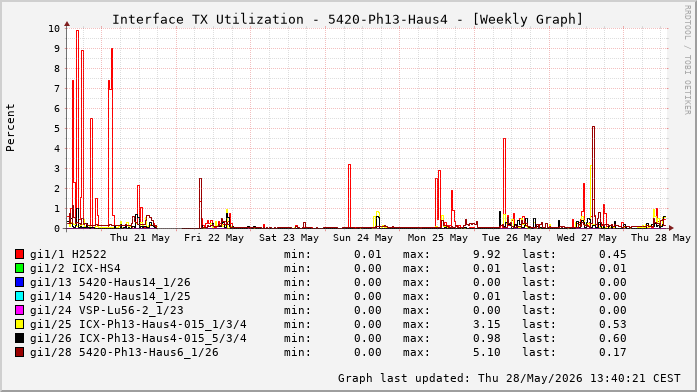
Task: Click the last value 0.17 for gi1/28
Action: pos(613,352)
